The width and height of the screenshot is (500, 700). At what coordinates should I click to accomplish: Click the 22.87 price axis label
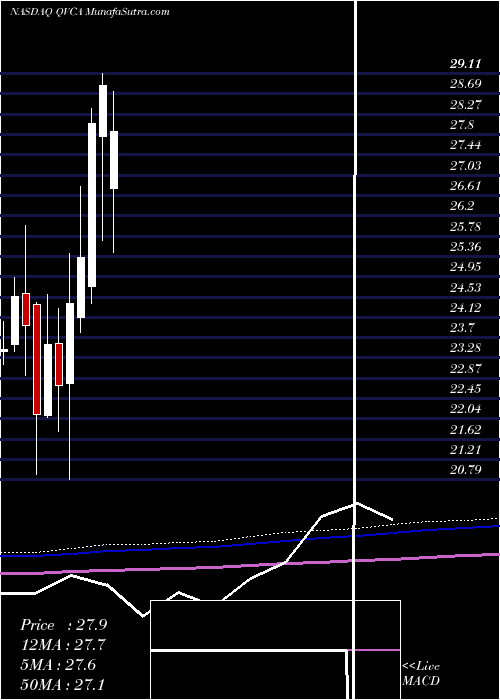point(465,369)
